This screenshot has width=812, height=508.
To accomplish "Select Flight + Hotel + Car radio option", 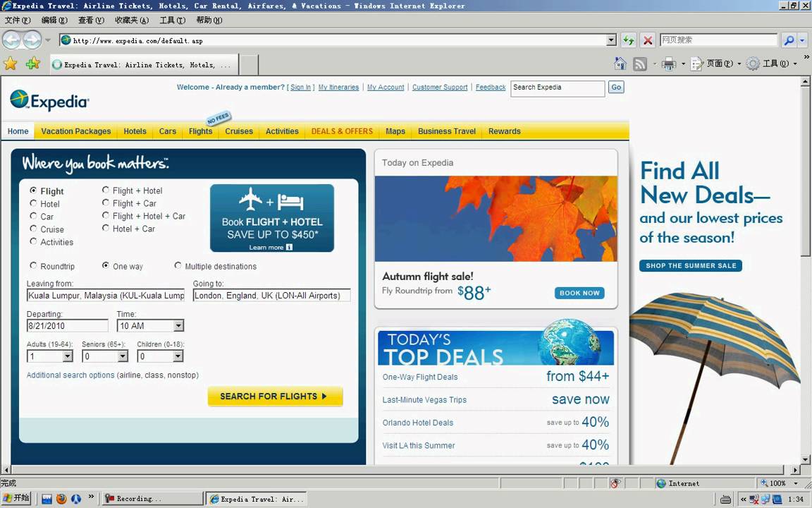I will (x=106, y=215).
